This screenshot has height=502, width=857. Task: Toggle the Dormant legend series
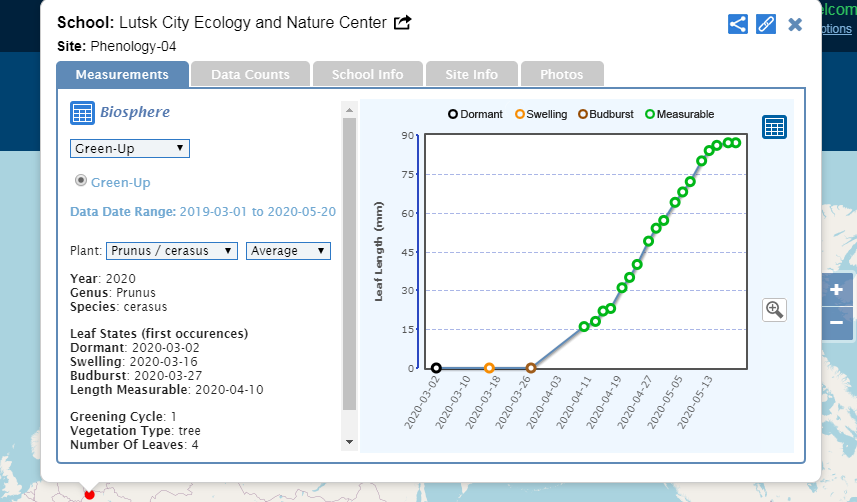[x=476, y=115]
